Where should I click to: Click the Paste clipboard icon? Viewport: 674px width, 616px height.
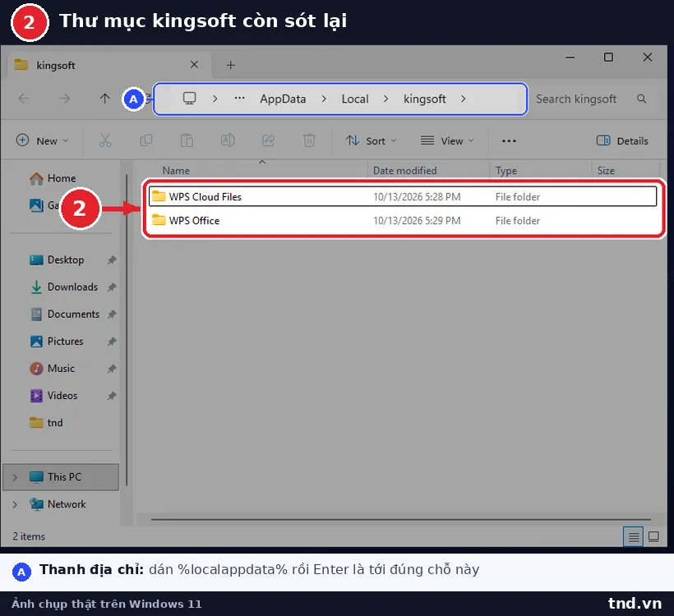tap(187, 140)
